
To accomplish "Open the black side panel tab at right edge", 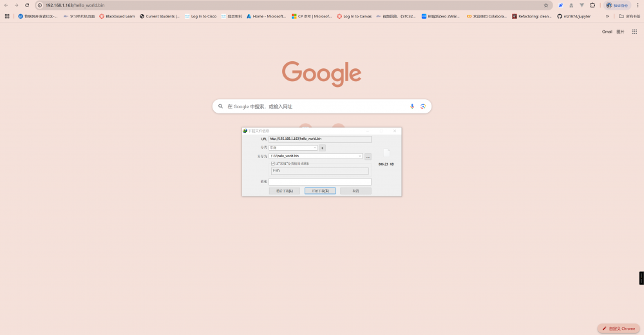I will coord(641,278).
